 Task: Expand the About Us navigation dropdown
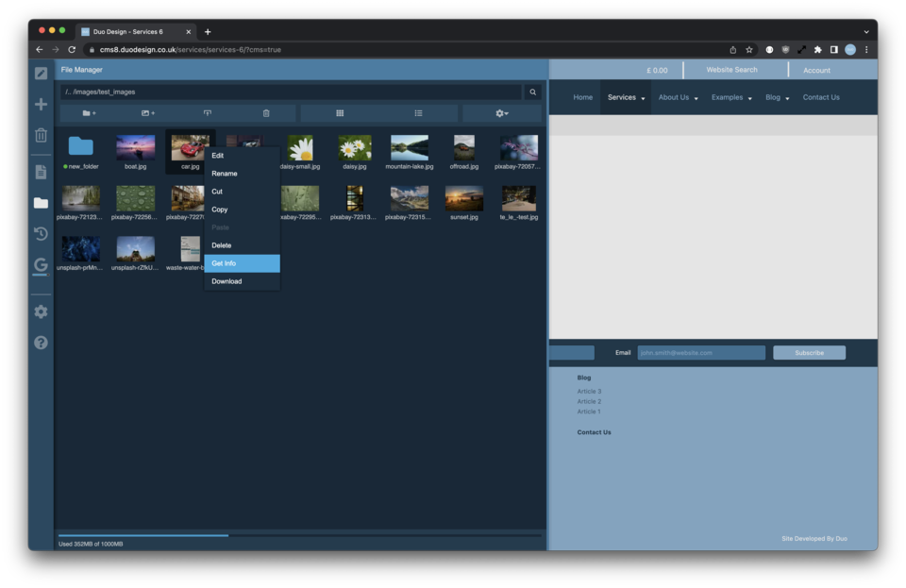click(678, 97)
